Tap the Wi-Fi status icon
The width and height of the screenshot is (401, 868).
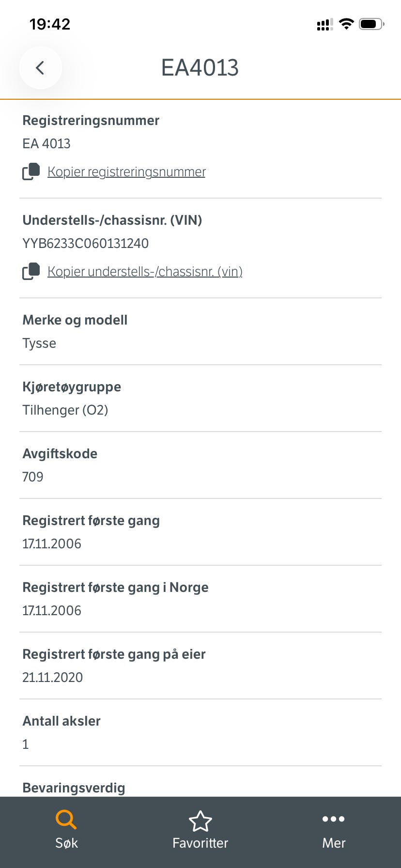click(x=346, y=24)
